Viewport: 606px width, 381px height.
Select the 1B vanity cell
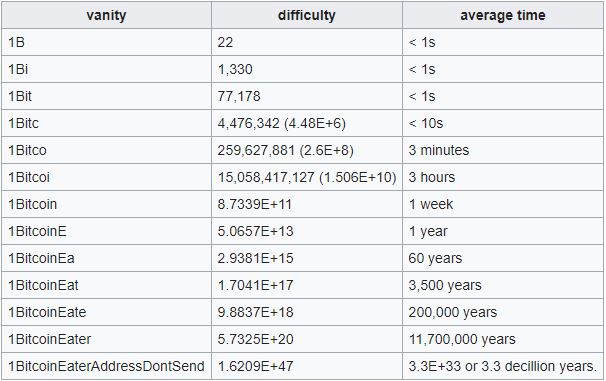tap(106, 42)
